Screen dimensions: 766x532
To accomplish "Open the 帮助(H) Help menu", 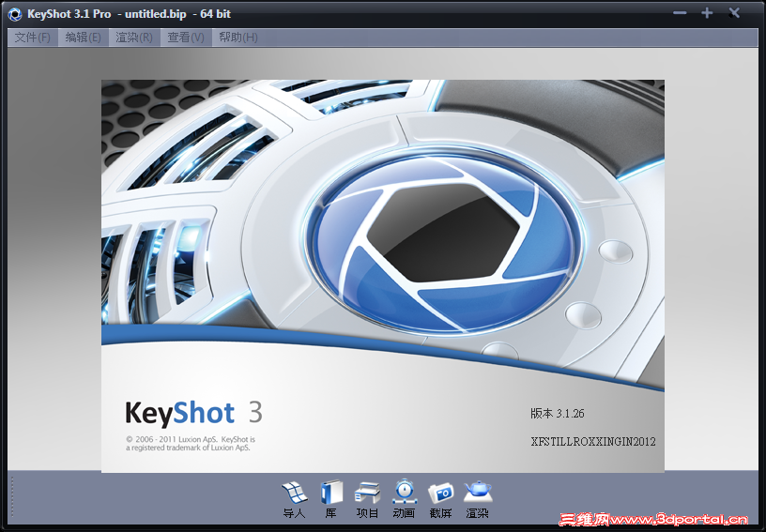I will coord(237,38).
